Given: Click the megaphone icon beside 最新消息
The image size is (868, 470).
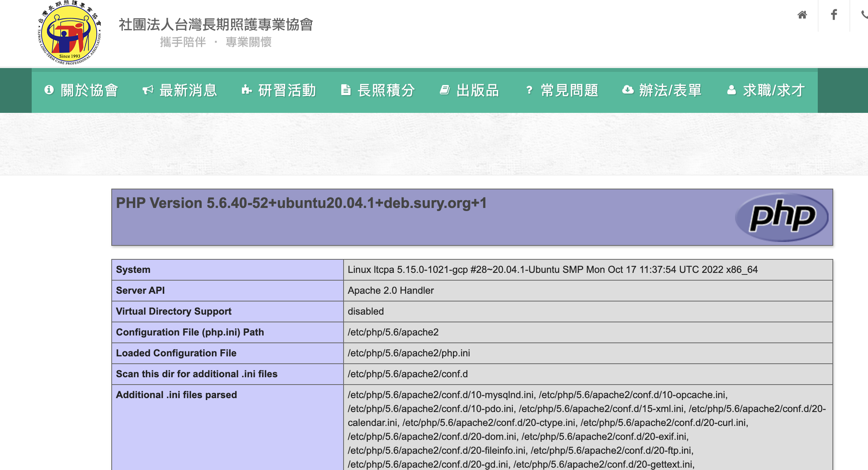Looking at the screenshot, I should (x=148, y=90).
